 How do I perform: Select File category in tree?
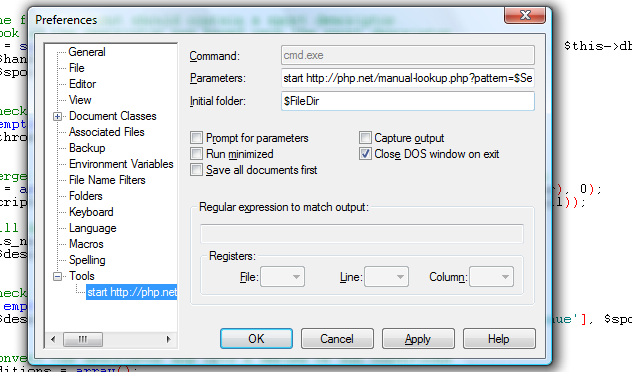[77, 68]
